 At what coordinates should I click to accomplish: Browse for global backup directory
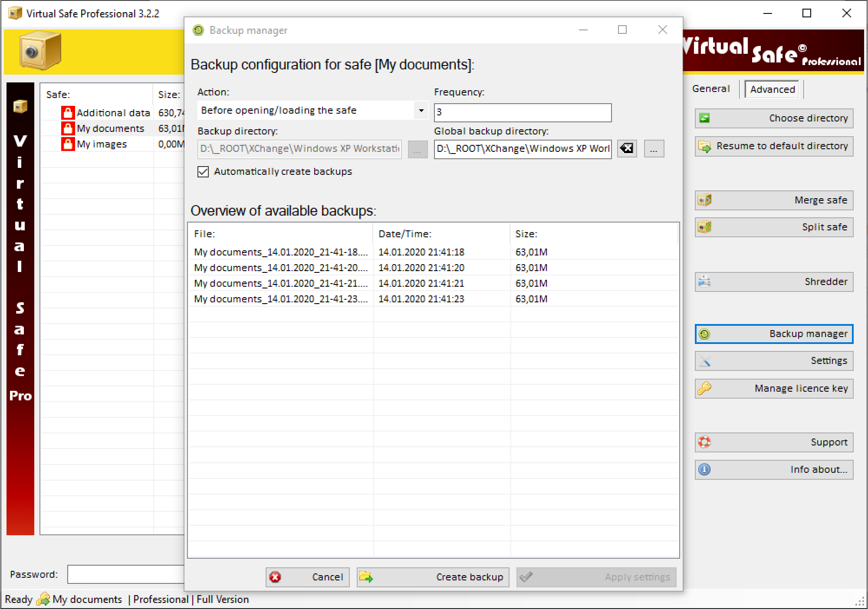tap(654, 149)
